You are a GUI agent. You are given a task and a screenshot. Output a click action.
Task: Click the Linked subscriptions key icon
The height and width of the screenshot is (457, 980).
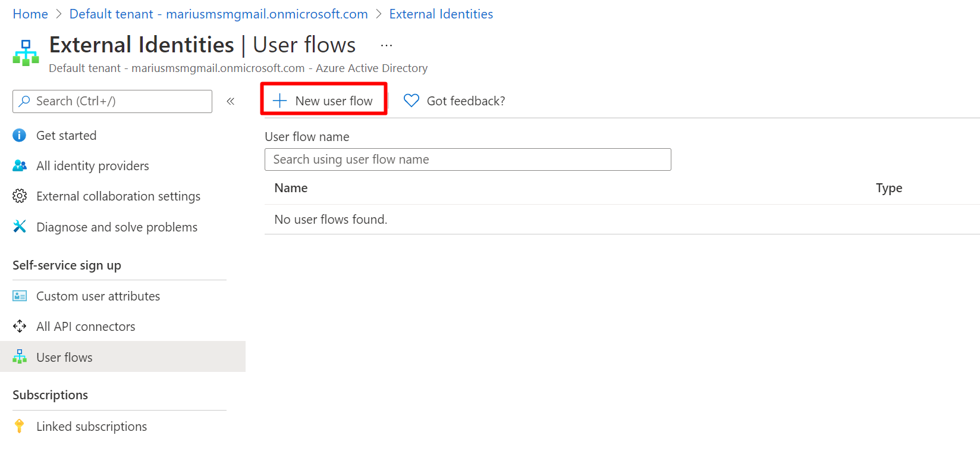(x=19, y=426)
